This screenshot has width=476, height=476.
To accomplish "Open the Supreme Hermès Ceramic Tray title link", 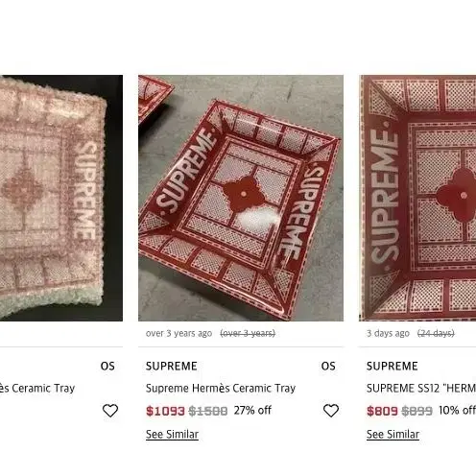I will [221, 389].
